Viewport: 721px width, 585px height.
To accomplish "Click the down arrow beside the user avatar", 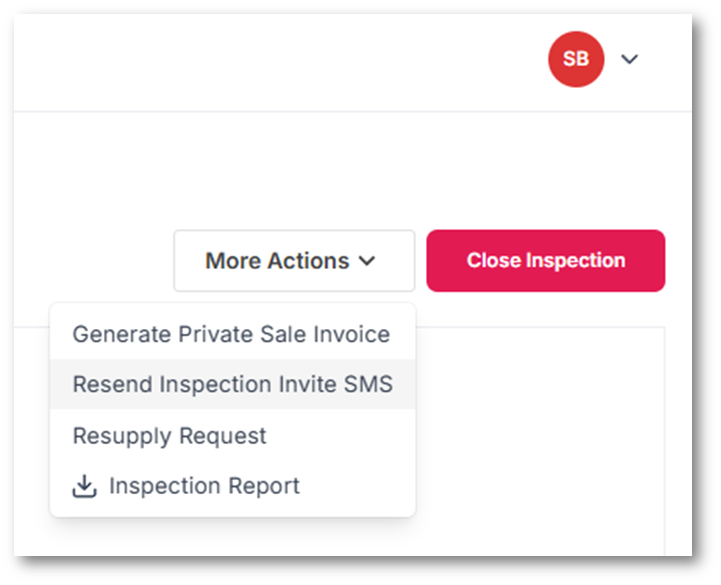I will 629,59.
